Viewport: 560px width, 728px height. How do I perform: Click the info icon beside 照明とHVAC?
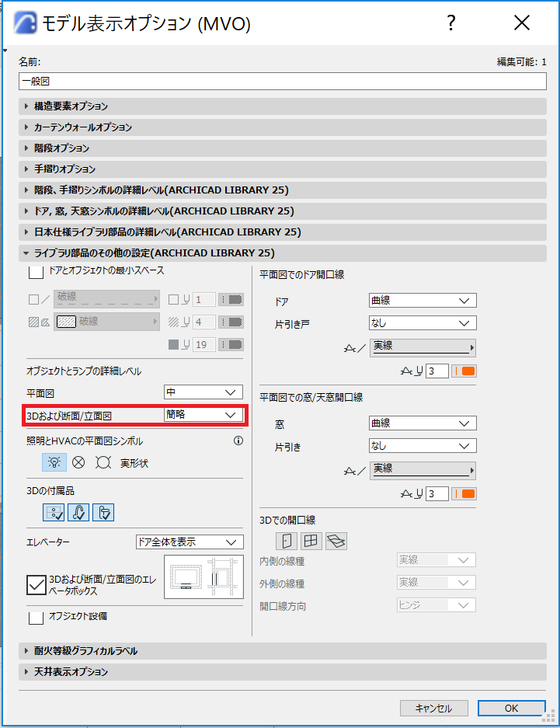coord(238,441)
